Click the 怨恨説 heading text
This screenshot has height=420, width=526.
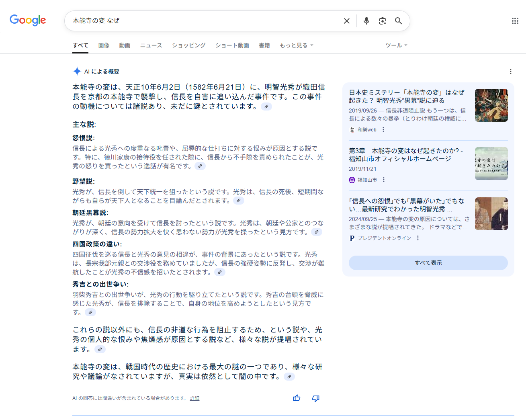84,138
